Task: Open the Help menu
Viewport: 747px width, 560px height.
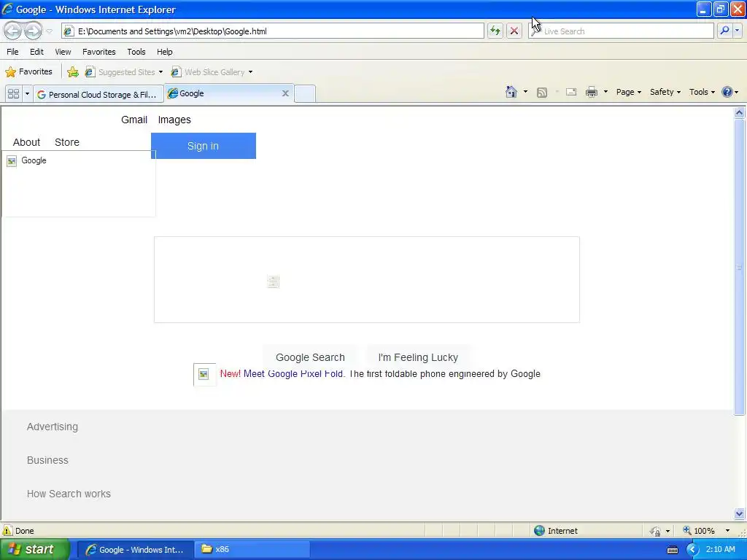Action: (x=165, y=52)
